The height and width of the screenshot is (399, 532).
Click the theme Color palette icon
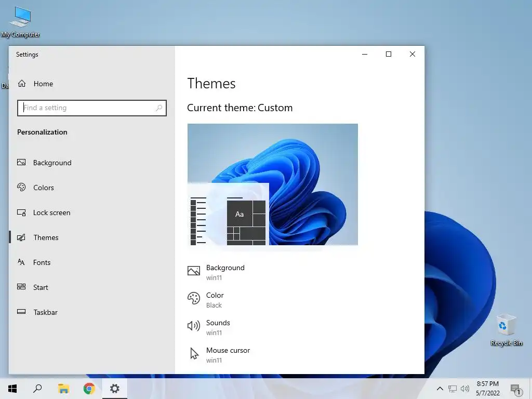click(x=194, y=298)
